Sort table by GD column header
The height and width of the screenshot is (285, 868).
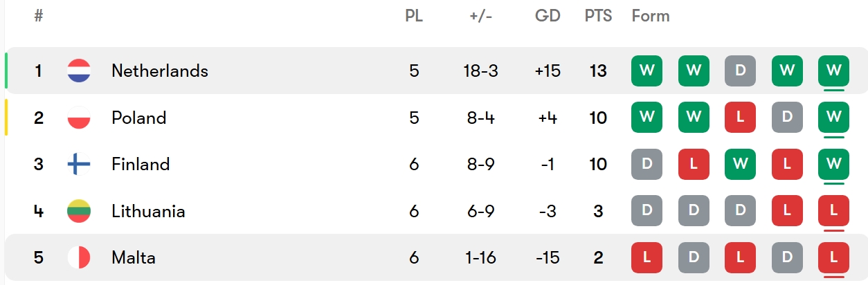pos(547,16)
